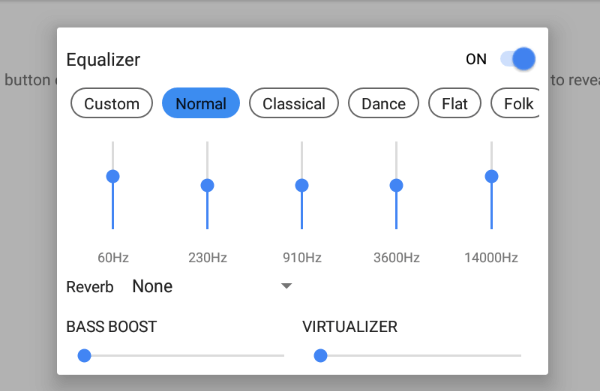Select the Normal preset chip
600x391 pixels.
pyautogui.click(x=201, y=103)
